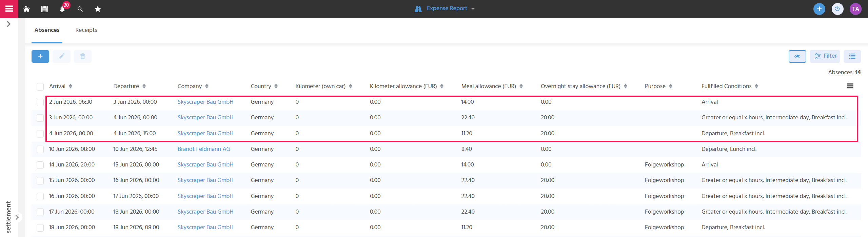
Task: Select the 10 Jun 2026, 08:00 row checkbox
Action: tap(40, 149)
